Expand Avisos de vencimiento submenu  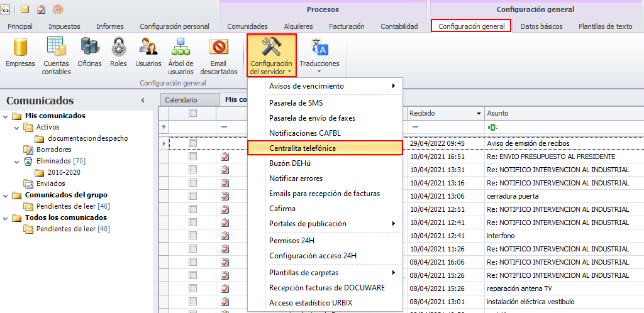pyautogui.click(x=394, y=85)
